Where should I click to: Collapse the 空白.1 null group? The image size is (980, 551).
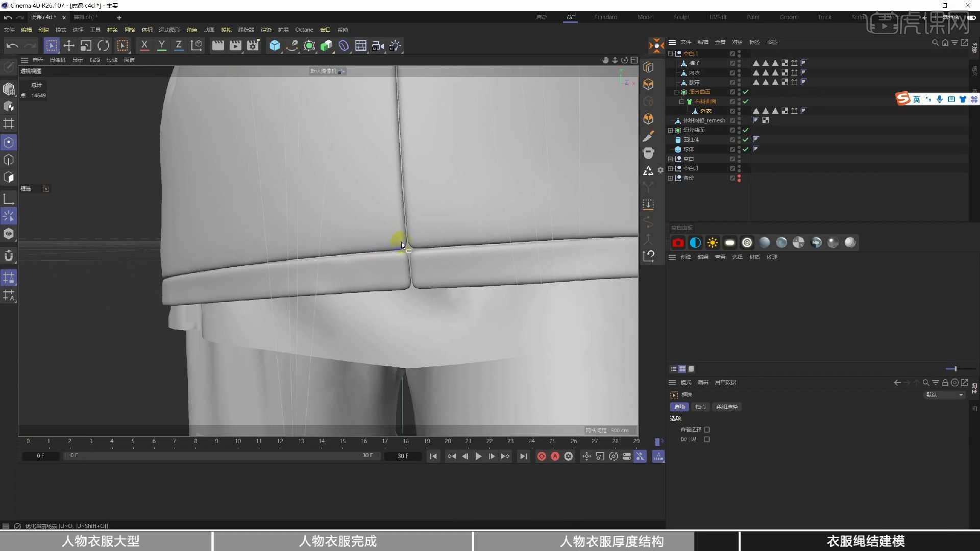click(x=671, y=54)
